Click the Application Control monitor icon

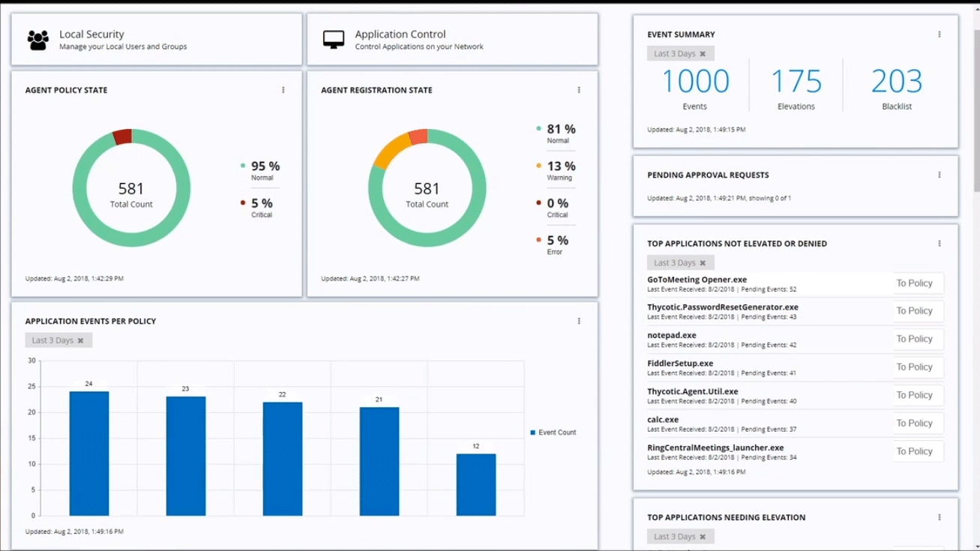coord(331,37)
